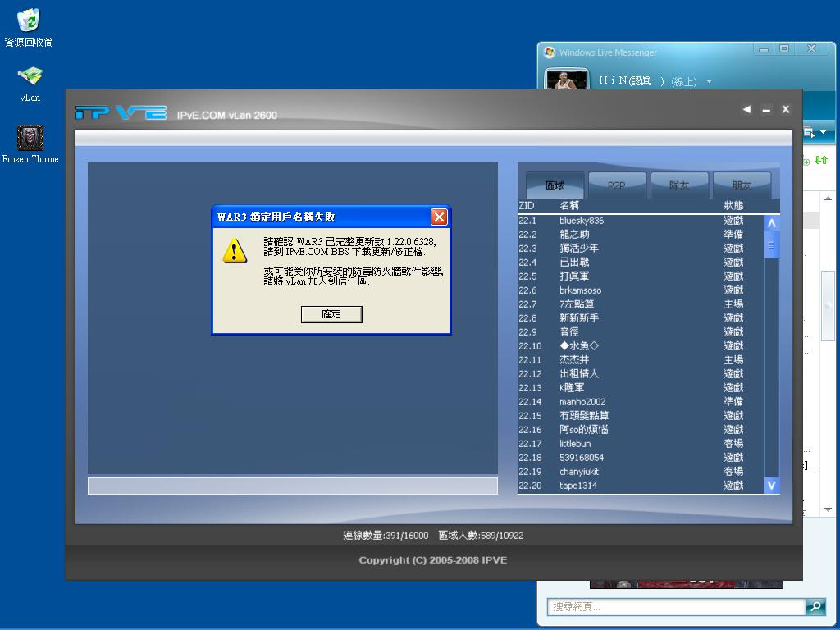Sort the user list by the 狀態 column
This screenshot has width=840, height=630.
(x=733, y=206)
